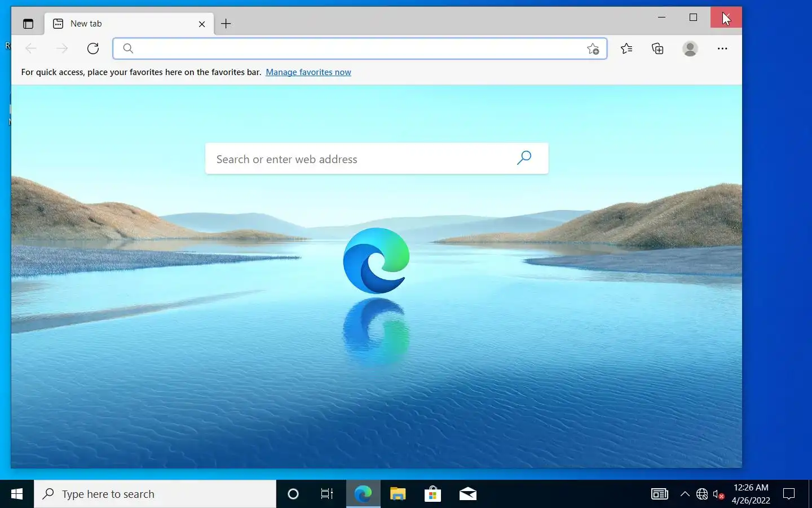Image resolution: width=812 pixels, height=508 pixels.
Task: Click the Search or enter web address box
Action: (377, 159)
